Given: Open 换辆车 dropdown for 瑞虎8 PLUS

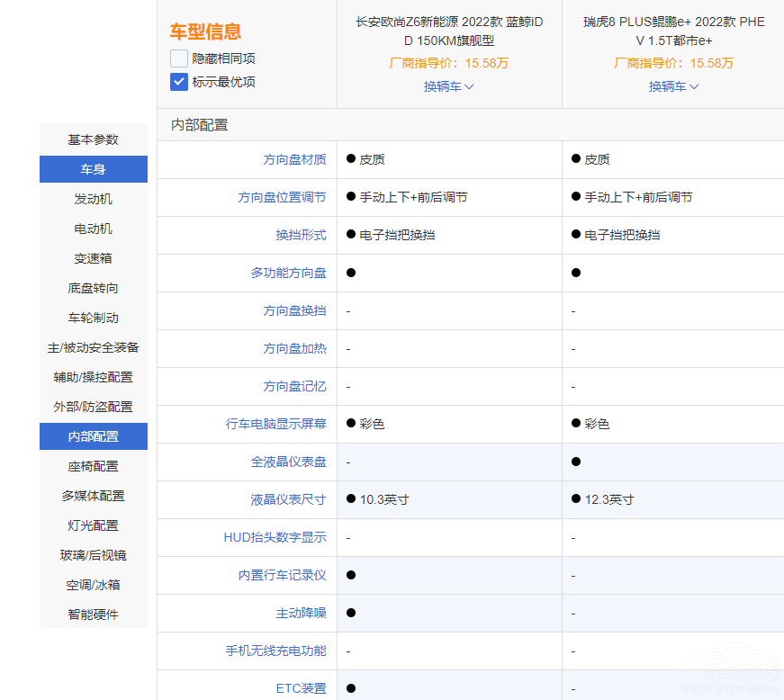Looking at the screenshot, I should [673, 86].
